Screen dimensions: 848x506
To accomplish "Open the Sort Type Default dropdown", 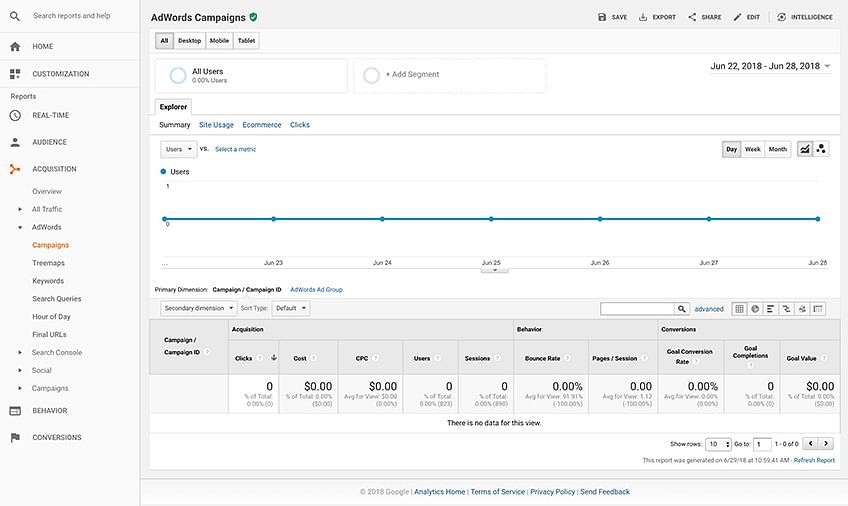I will tap(291, 308).
